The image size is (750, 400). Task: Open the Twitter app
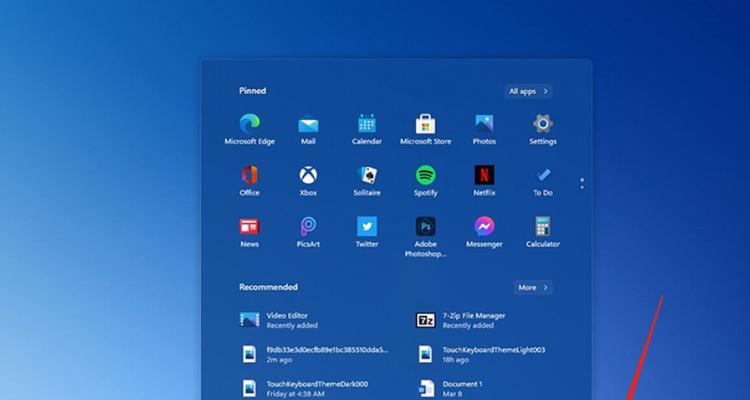pyautogui.click(x=367, y=232)
